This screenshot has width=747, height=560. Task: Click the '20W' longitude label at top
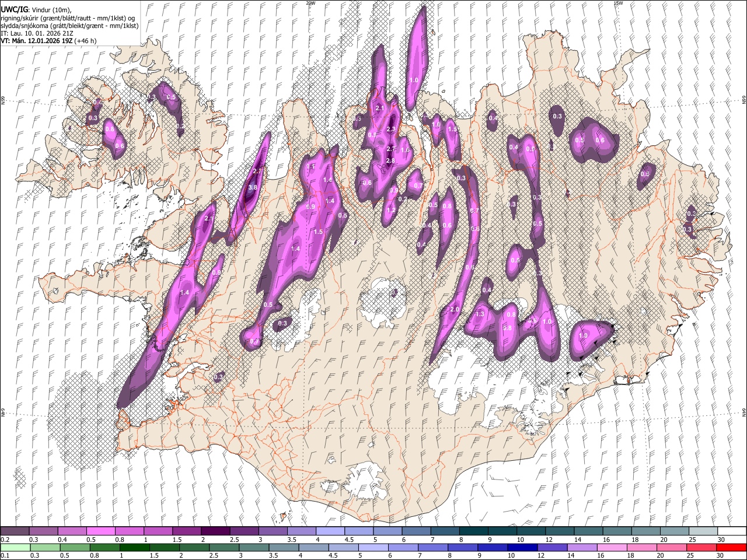point(310,3)
